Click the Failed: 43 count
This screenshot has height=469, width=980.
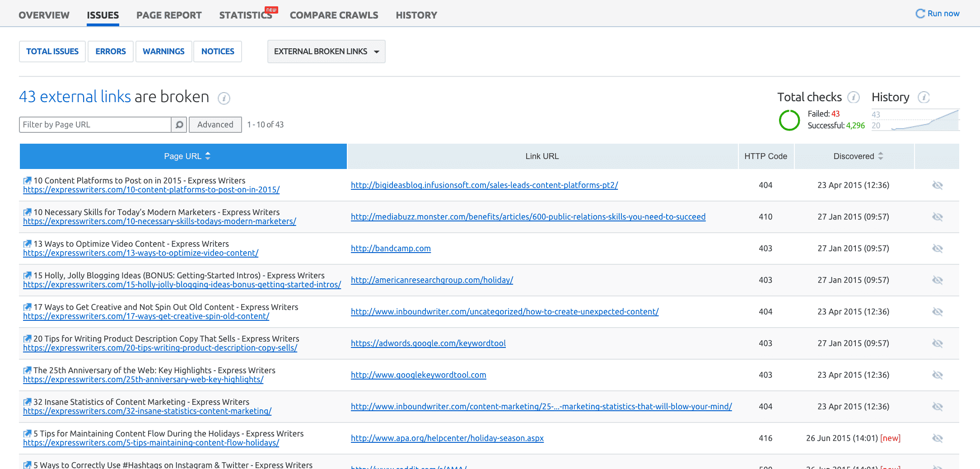[x=824, y=114]
